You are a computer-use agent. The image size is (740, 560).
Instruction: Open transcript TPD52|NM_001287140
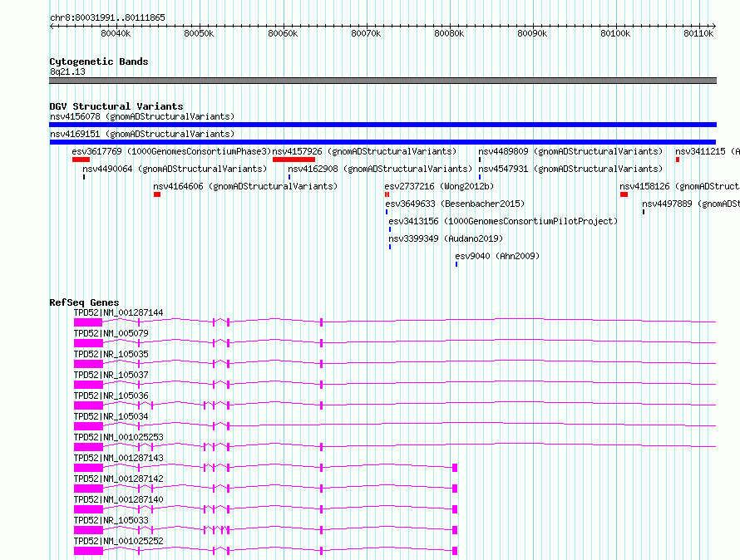pos(118,499)
